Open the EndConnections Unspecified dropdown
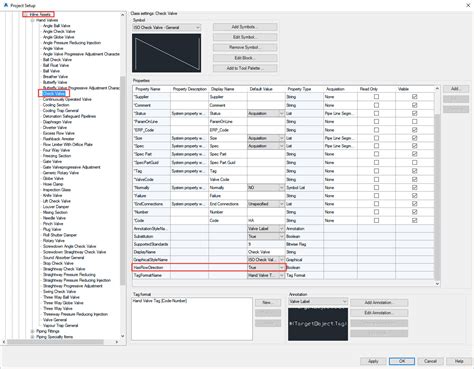The width and height of the screenshot is (474, 369). pyautogui.click(x=266, y=204)
